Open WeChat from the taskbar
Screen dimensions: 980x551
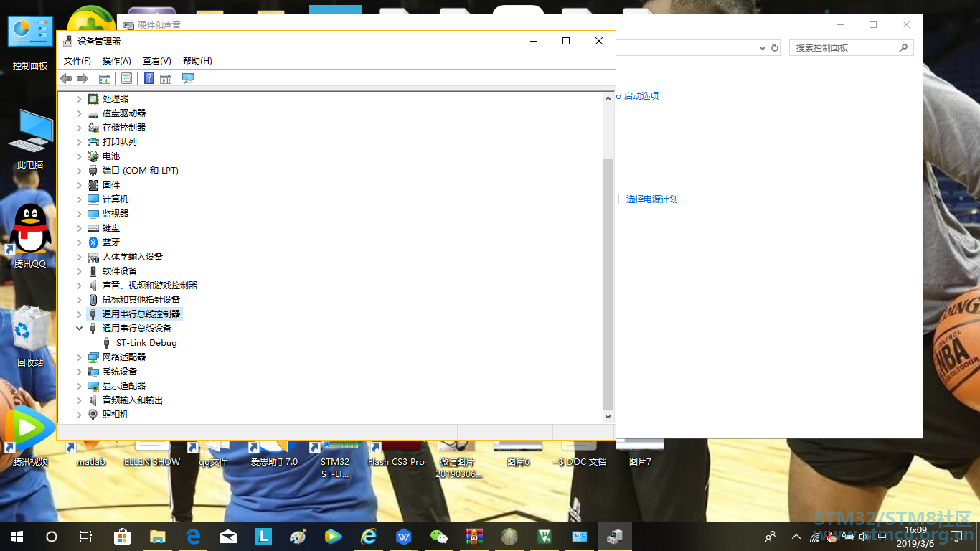438,536
